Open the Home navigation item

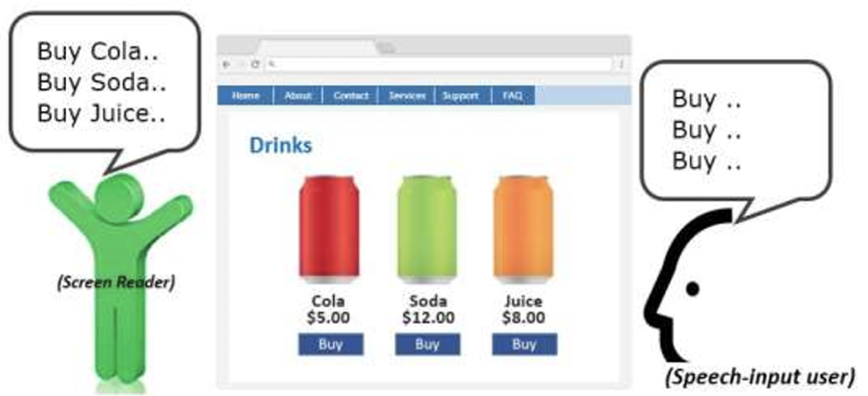[245, 96]
